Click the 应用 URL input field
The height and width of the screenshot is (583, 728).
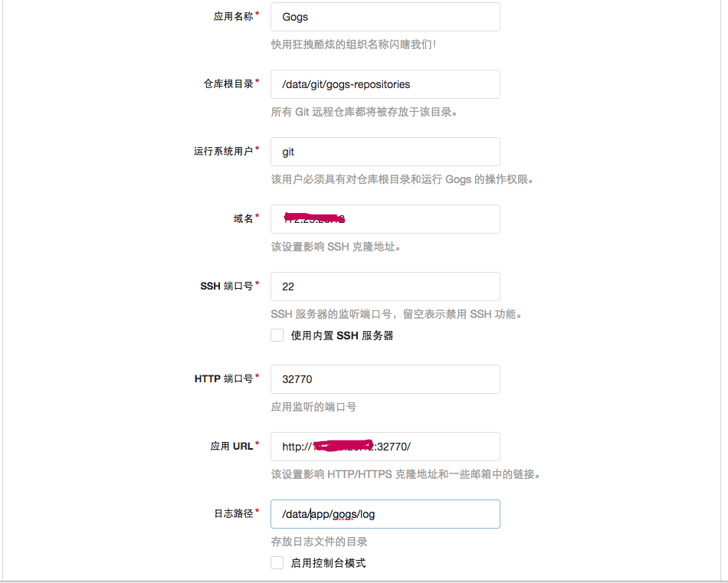(385, 447)
